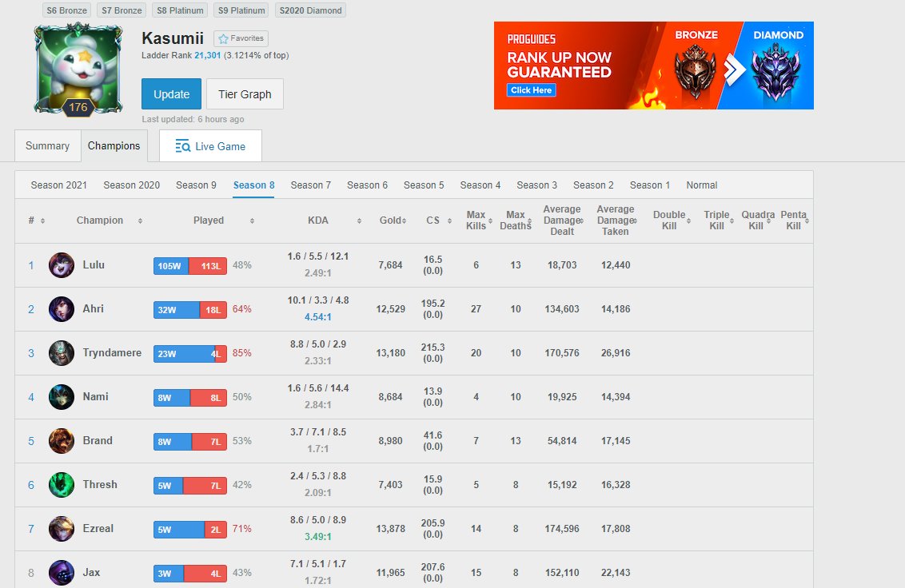The width and height of the screenshot is (905, 588).
Task: Select Season 6 tab
Action: pos(367,185)
